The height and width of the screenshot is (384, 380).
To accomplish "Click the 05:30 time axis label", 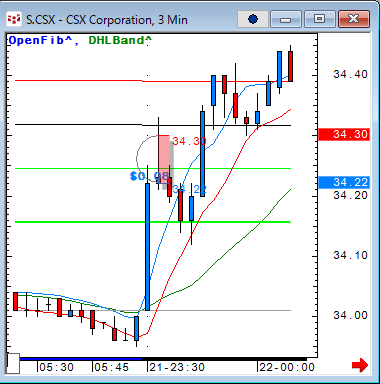I will click(x=56, y=367).
